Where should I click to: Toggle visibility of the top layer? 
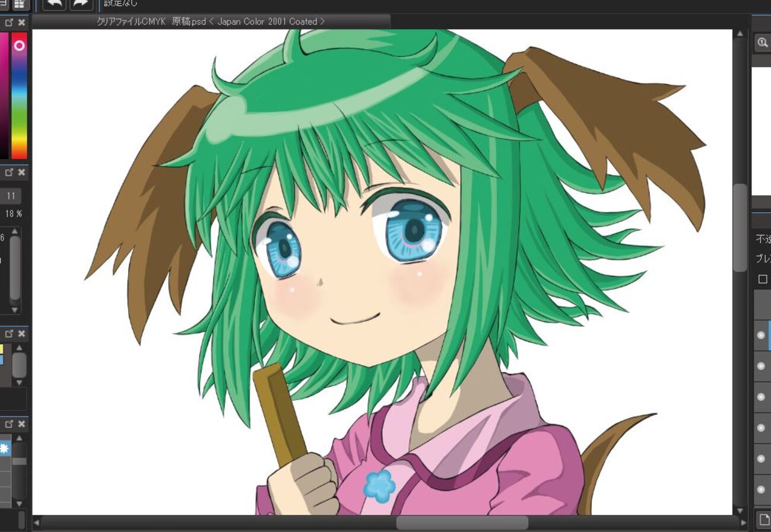click(x=762, y=335)
